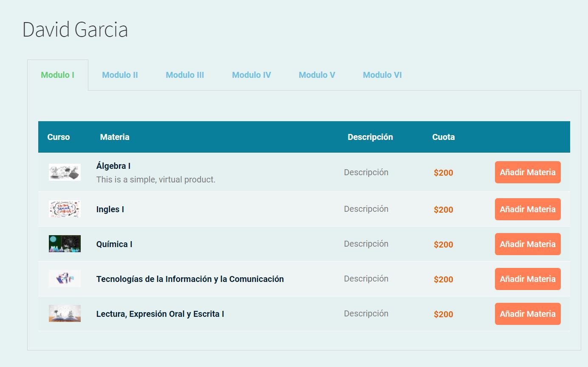Open the Álgebra I course thumbnail

pos(65,172)
